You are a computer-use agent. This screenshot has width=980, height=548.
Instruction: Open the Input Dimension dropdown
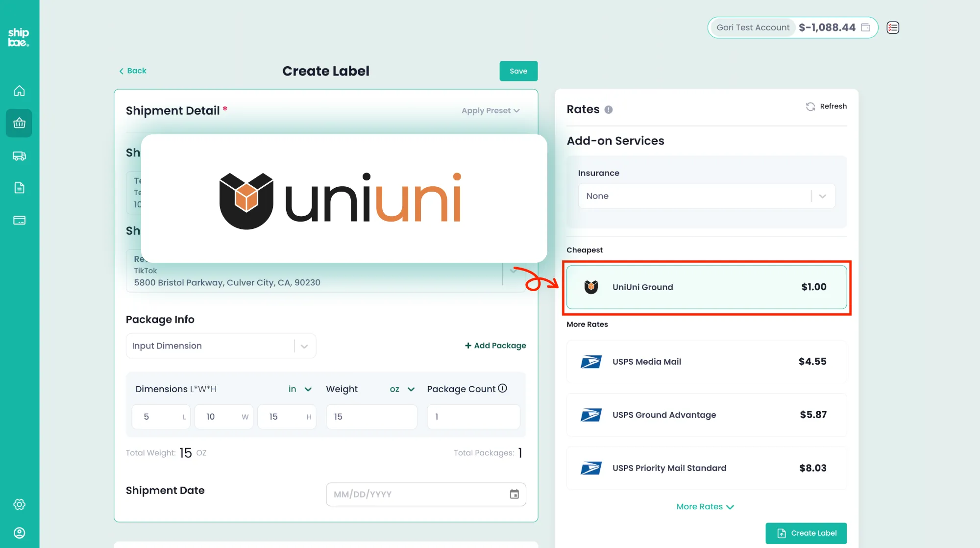click(x=221, y=346)
